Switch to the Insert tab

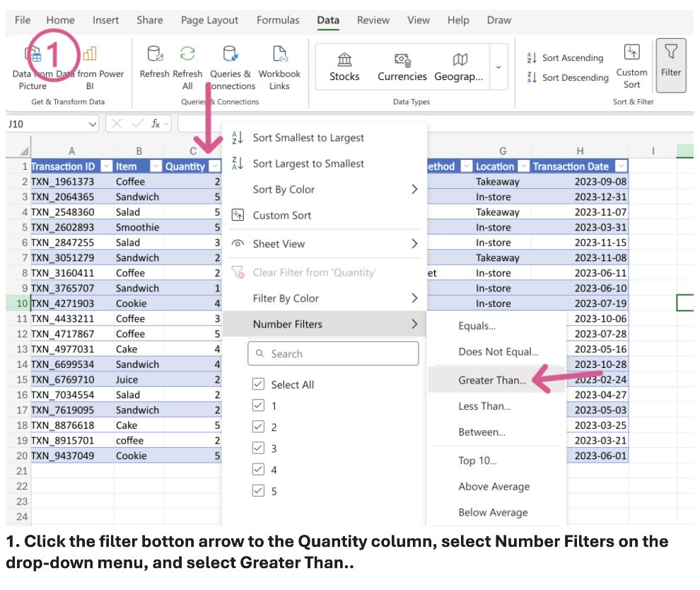[x=105, y=20]
